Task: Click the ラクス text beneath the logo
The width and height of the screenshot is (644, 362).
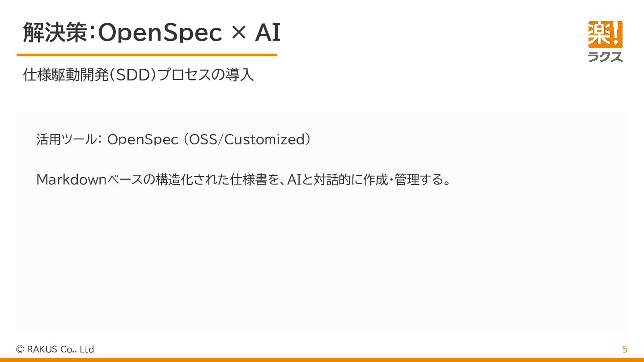Action: click(605, 56)
